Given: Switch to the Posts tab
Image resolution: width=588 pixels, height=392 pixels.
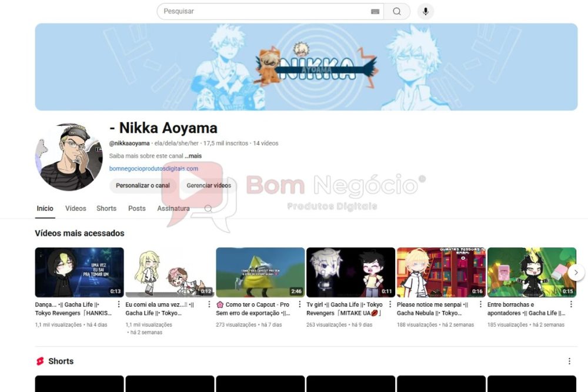Looking at the screenshot, I should tap(137, 209).
